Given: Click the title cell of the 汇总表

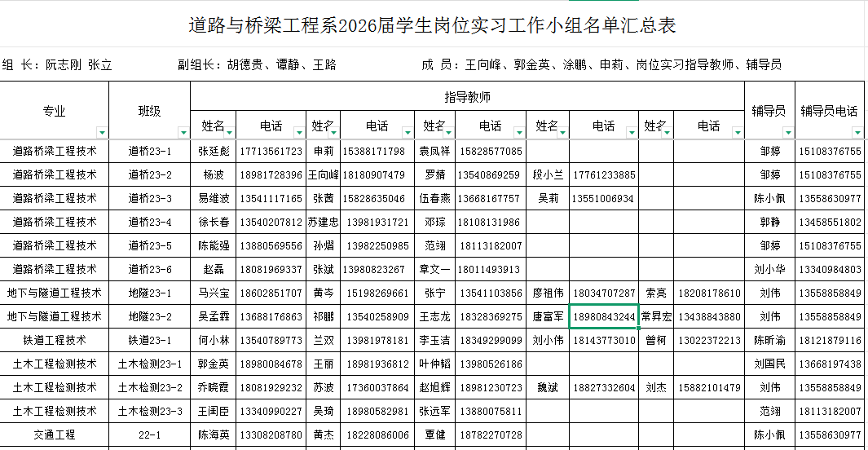Looking at the screenshot, I should coord(432,26).
